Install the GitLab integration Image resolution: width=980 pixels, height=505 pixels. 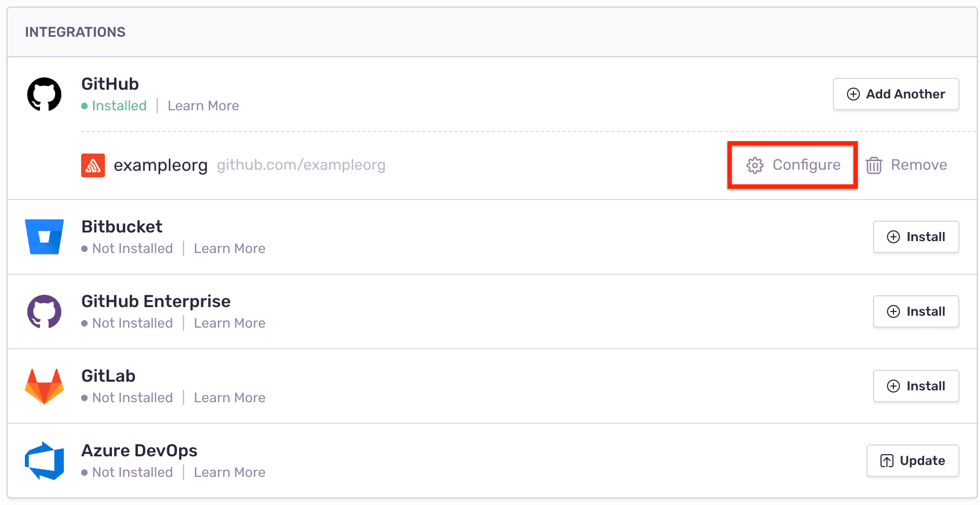coord(916,386)
